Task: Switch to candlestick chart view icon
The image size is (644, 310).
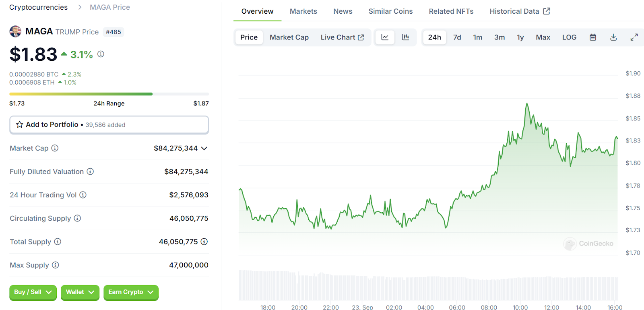Action: (x=405, y=37)
